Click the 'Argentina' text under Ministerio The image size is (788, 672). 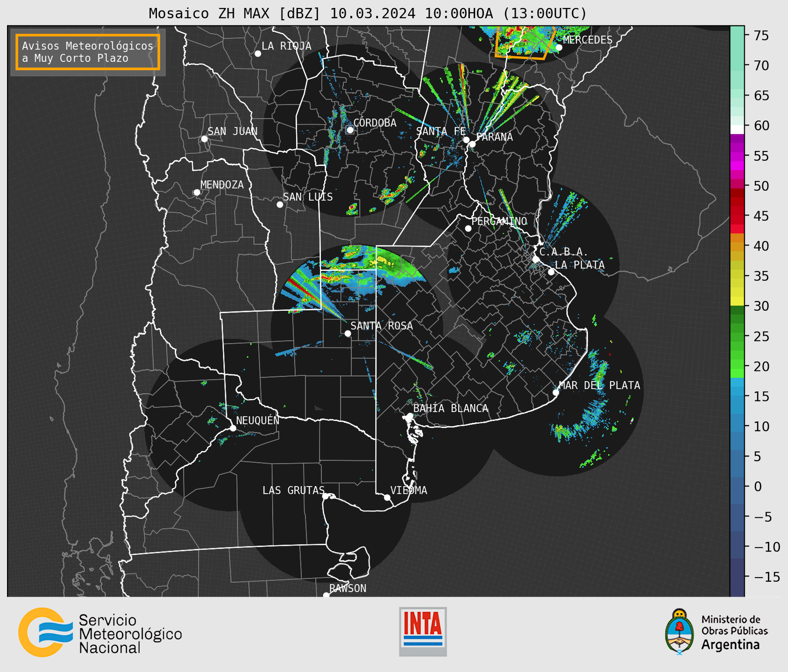[x=731, y=645]
